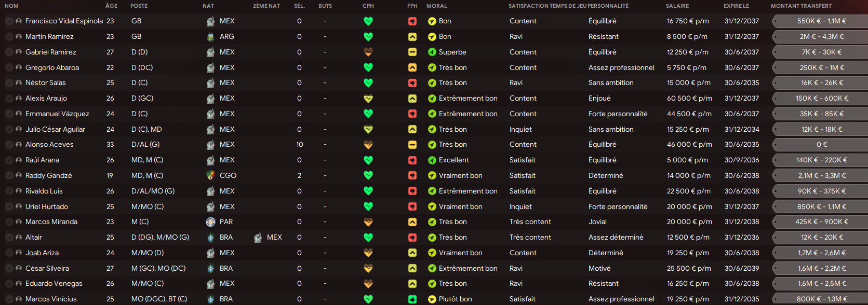Click Martín Ramírez's Argentina nationality badge
868x305 pixels.
210,37
